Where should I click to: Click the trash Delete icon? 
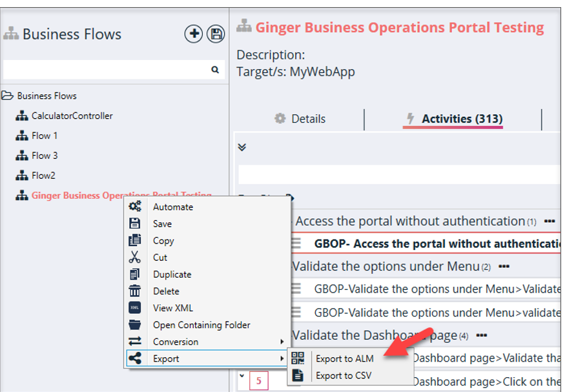(x=134, y=291)
